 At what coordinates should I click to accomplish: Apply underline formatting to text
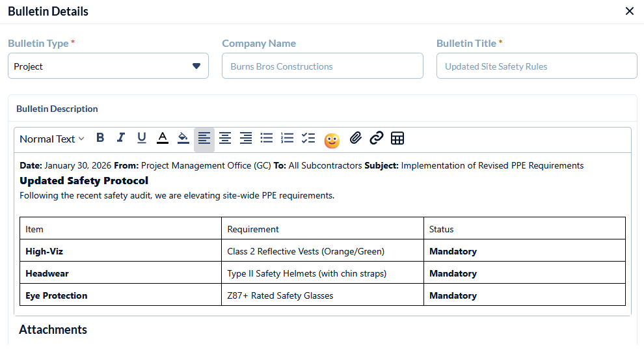pyautogui.click(x=142, y=138)
